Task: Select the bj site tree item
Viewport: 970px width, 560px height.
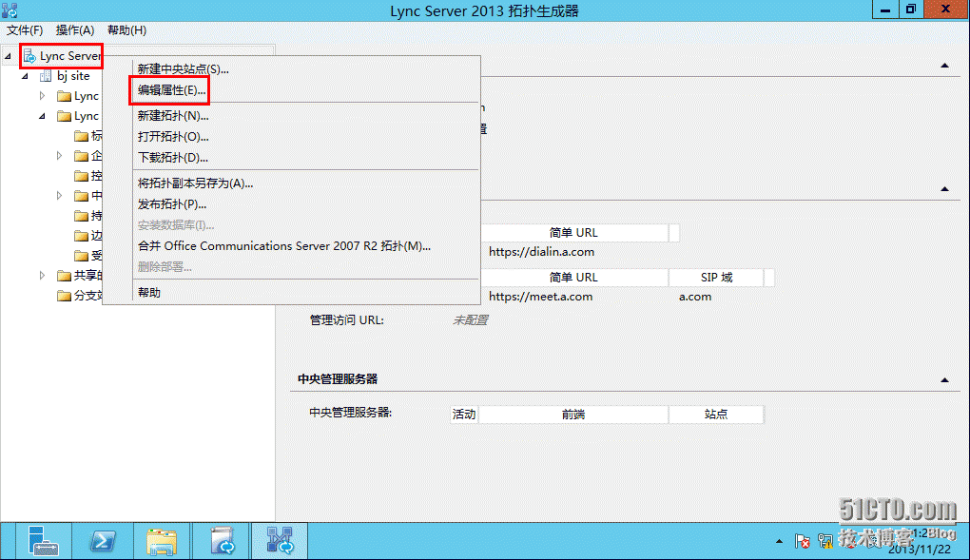Action: click(x=73, y=76)
